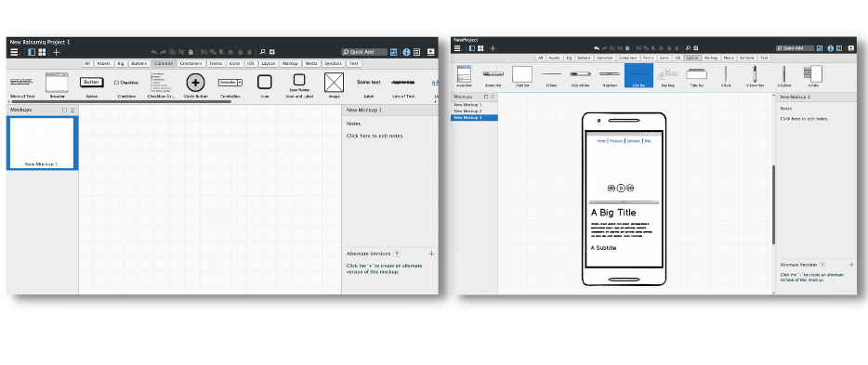Select New Mockup 1 in NewProject mockups list
Image resolution: width=868 pixels, height=365 pixels.
tap(474, 105)
